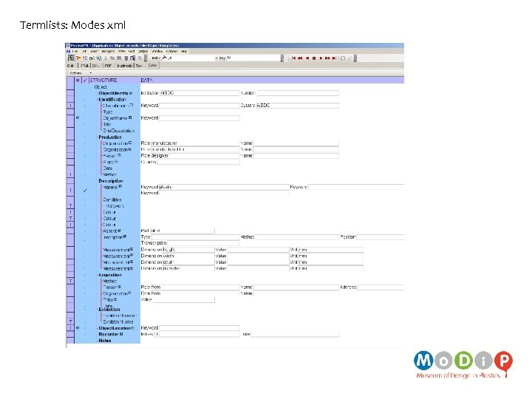Open the Help menu
Viewport: 532px width, 399px height.
[183, 51]
